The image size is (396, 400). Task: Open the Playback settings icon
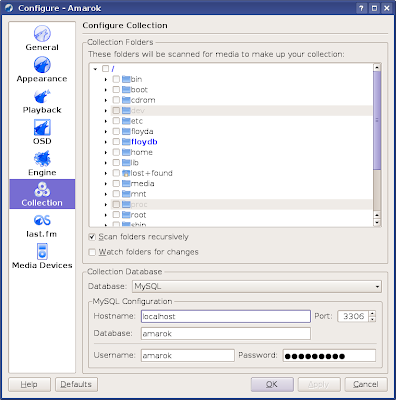(x=42, y=96)
